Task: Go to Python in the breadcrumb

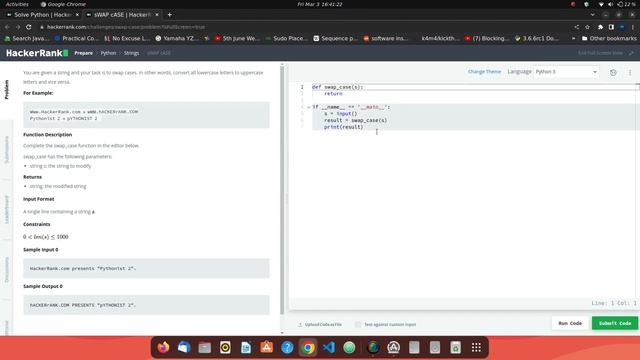Action: (x=108, y=53)
